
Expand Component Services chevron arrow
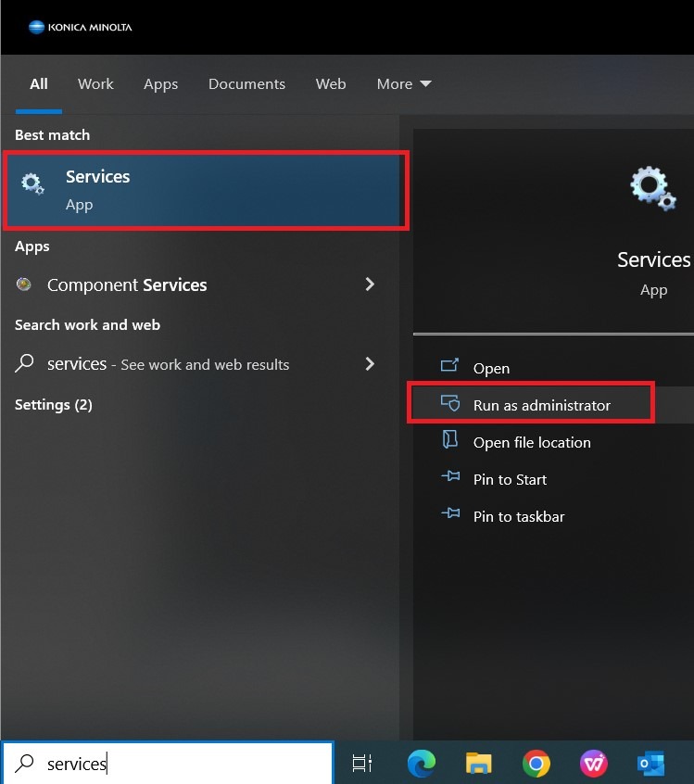(370, 285)
